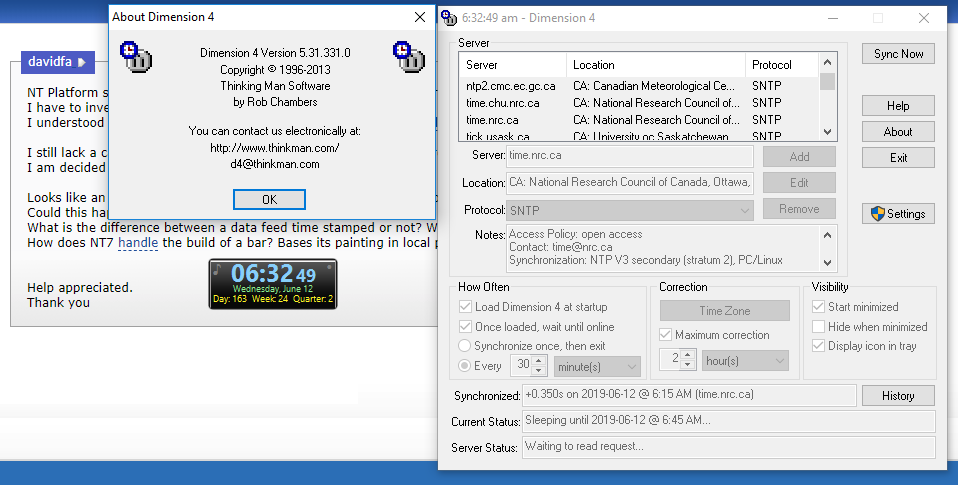Click the Time Zone button
The image size is (958, 485).
[x=725, y=310]
